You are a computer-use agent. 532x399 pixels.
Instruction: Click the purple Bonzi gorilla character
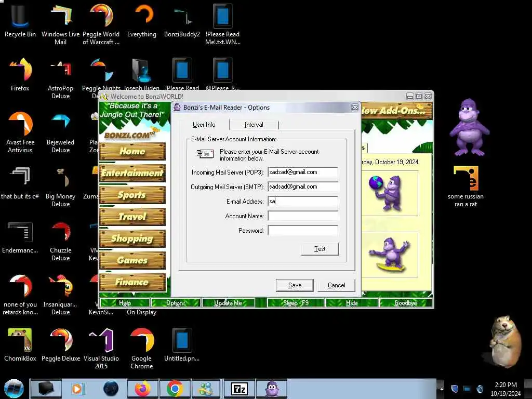click(469, 127)
